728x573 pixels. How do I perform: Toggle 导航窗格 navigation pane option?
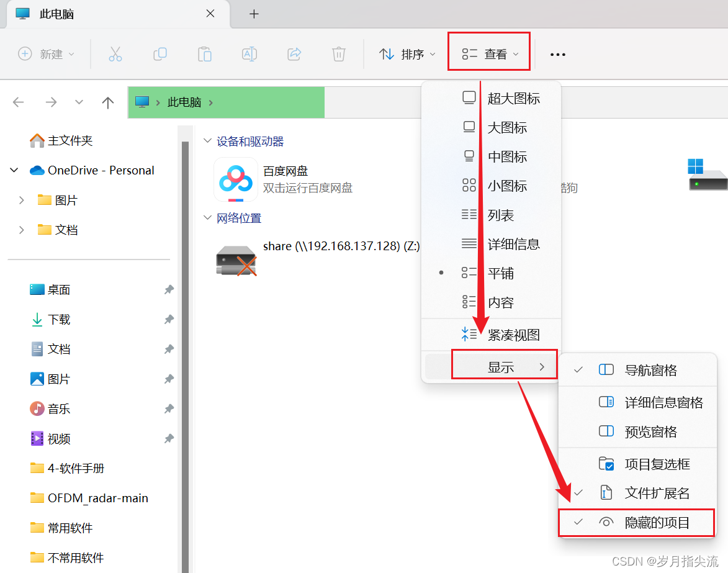637,370
